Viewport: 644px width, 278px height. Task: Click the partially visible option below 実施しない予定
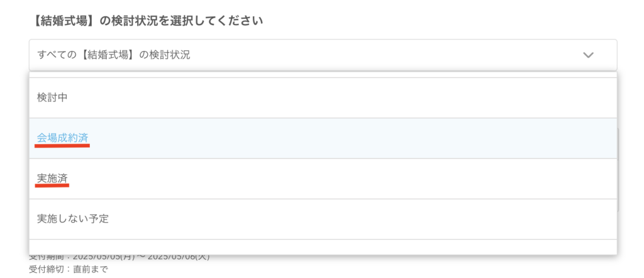323,247
